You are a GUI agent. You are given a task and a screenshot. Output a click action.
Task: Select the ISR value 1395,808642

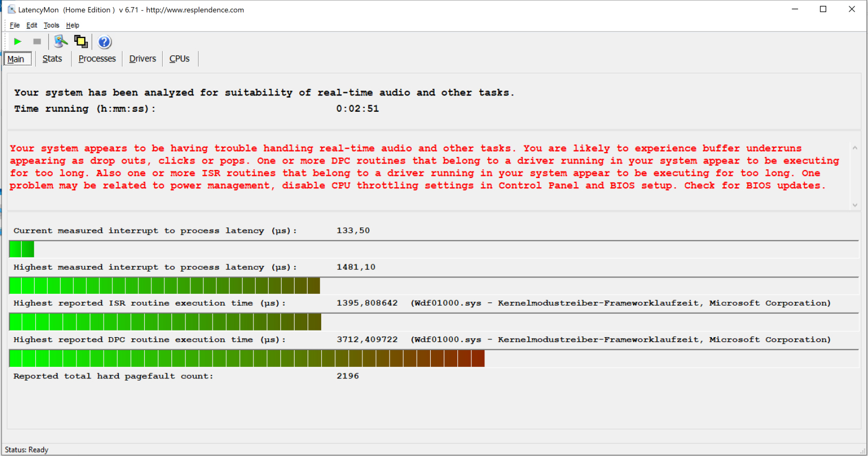click(x=367, y=303)
